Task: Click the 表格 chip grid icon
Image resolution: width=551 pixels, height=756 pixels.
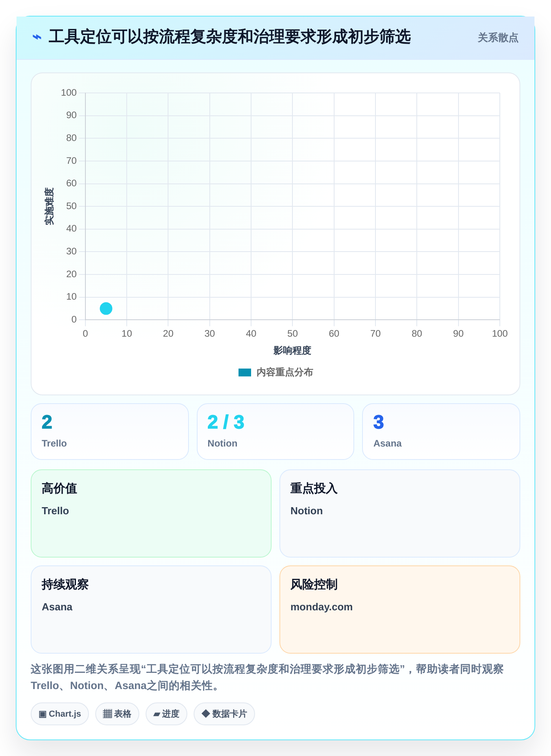Action: (x=107, y=714)
